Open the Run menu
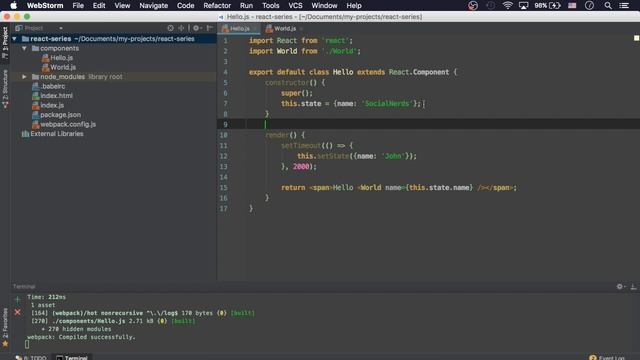This screenshot has width=640, height=360. tap(246, 6)
